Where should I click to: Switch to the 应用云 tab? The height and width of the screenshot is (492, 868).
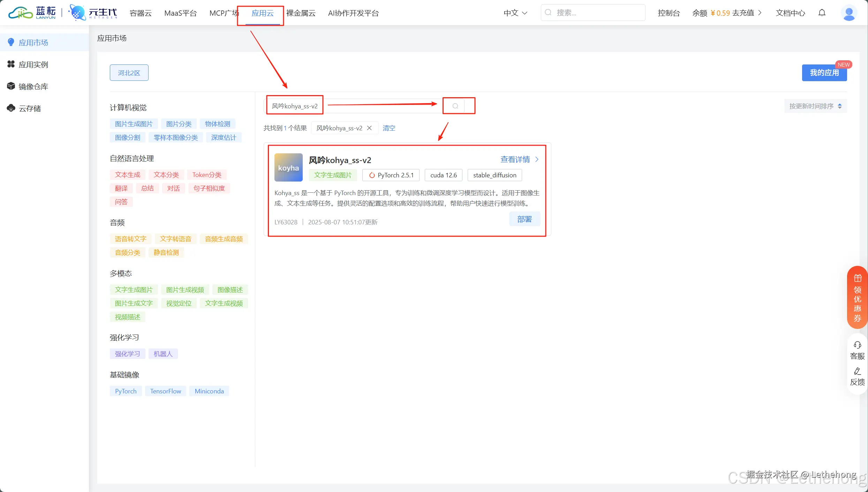pyautogui.click(x=262, y=13)
